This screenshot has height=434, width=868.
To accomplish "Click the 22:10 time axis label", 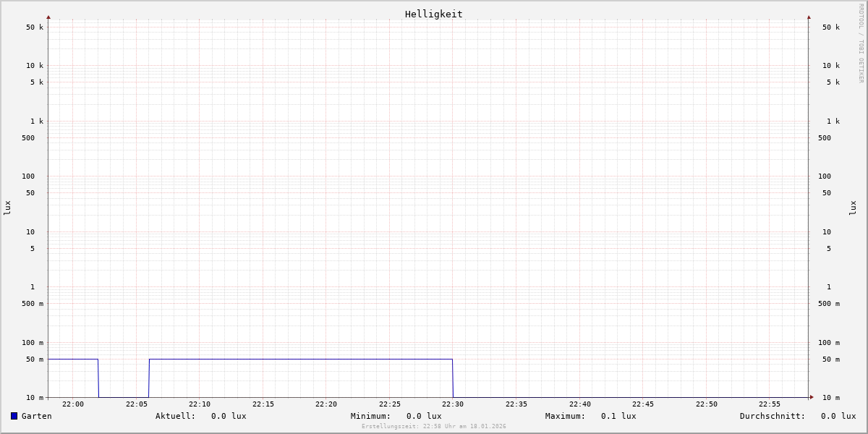I will tap(200, 404).
